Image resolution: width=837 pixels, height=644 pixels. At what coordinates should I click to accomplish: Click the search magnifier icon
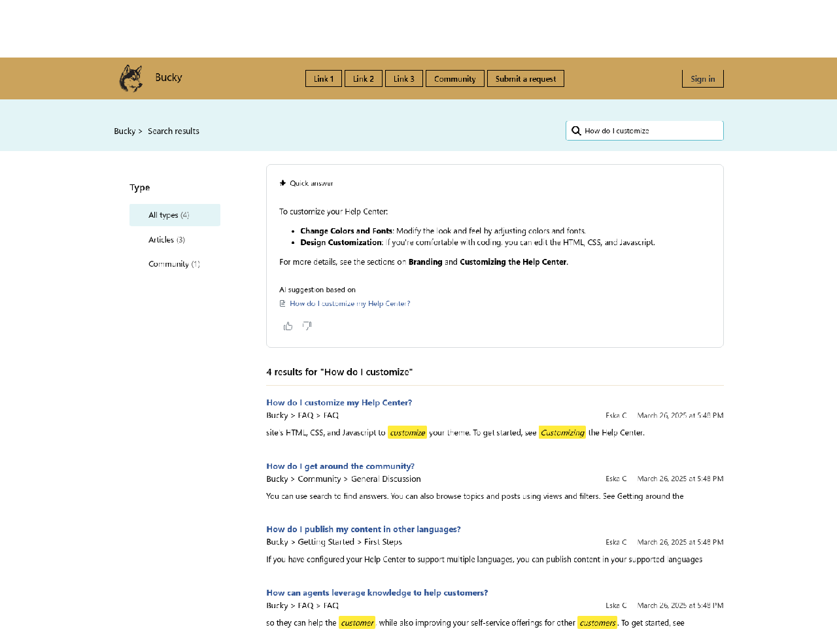[576, 131]
